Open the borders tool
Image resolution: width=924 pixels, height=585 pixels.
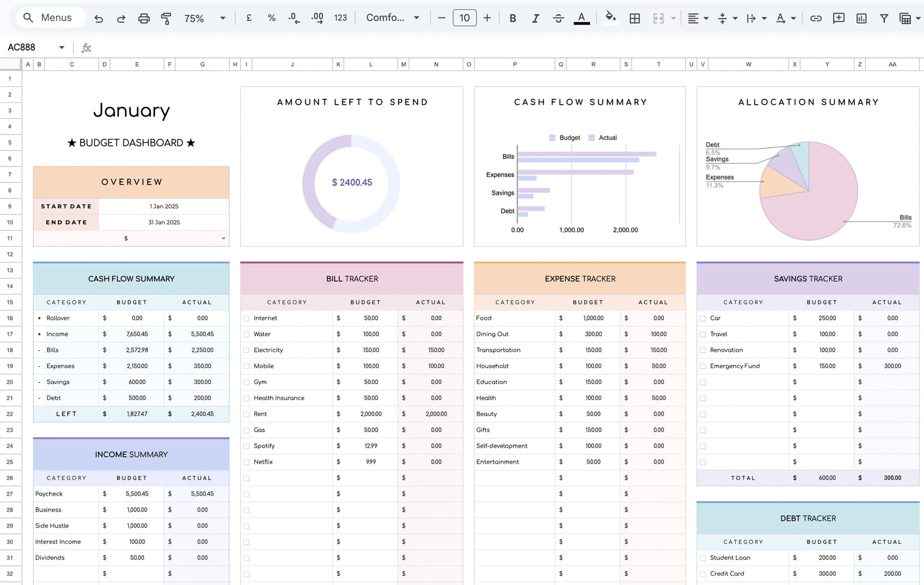(x=634, y=18)
